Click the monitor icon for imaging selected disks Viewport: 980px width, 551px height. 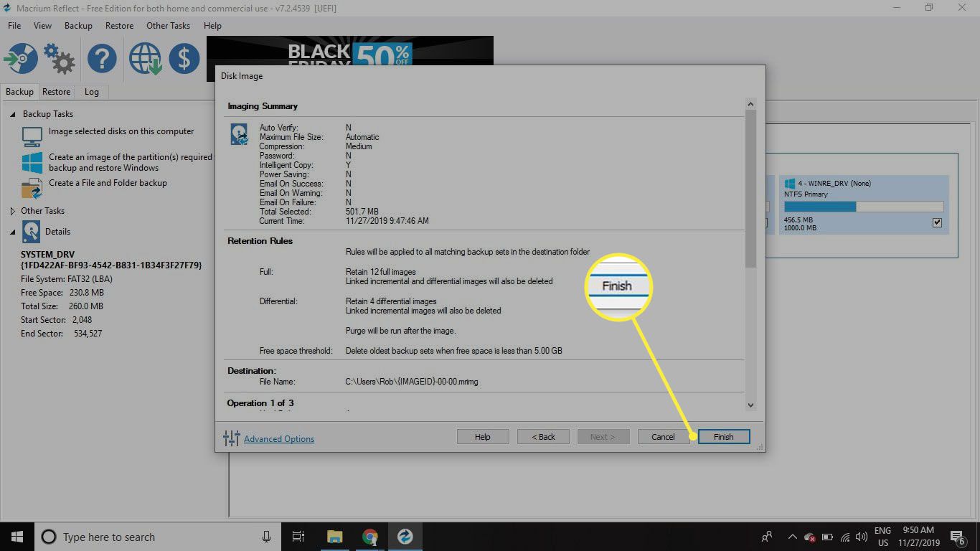pyautogui.click(x=32, y=136)
